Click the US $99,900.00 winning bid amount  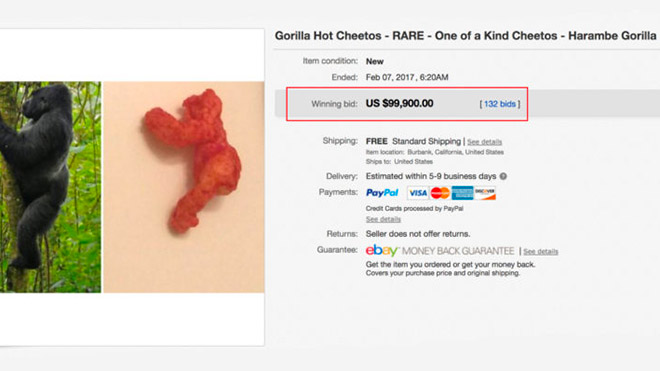pos(399,104)
